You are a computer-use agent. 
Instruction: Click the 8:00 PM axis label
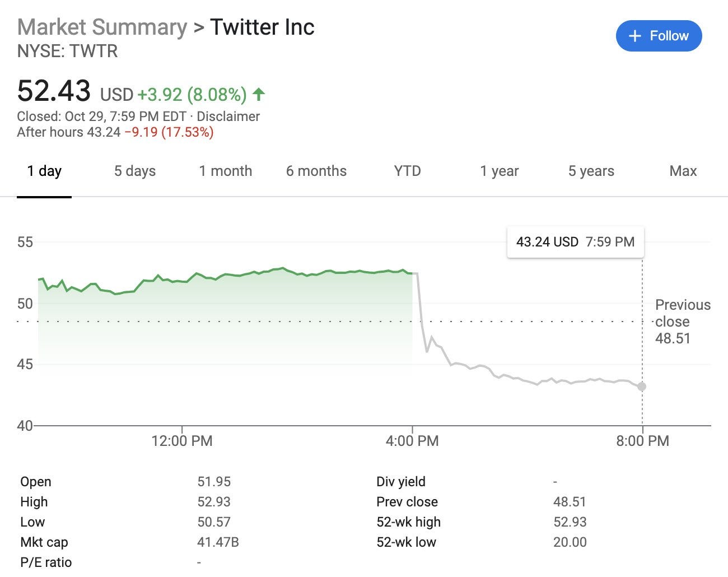pyautogui.click(x=642, y=441)
